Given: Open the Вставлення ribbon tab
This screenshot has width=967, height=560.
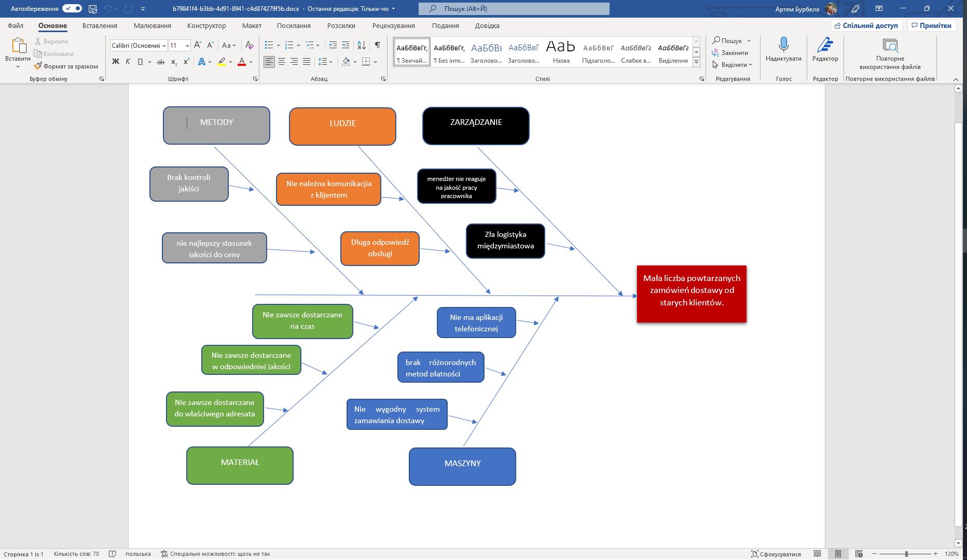Looking at the screenshot, I should [100, 25].
